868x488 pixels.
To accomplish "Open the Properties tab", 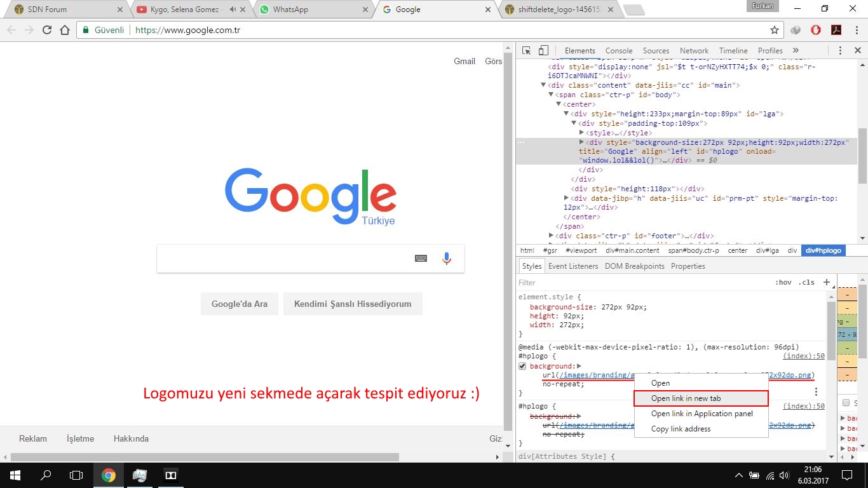I will point(688,266).
